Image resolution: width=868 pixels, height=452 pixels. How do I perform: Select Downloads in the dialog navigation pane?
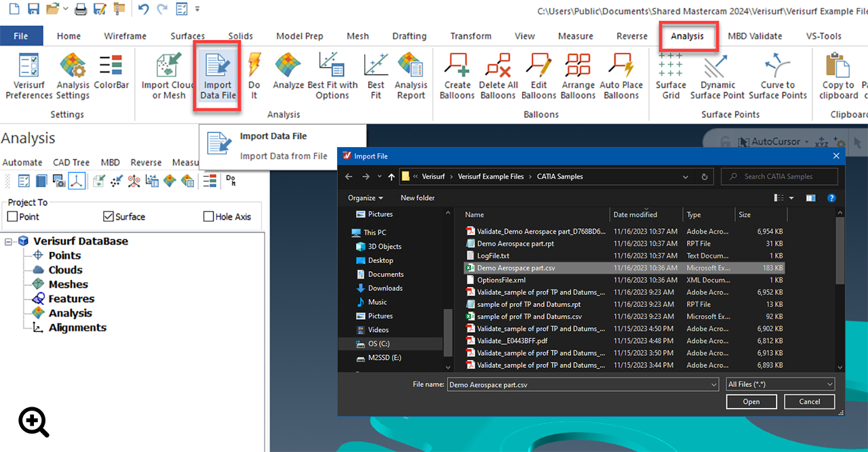(385, 289)
